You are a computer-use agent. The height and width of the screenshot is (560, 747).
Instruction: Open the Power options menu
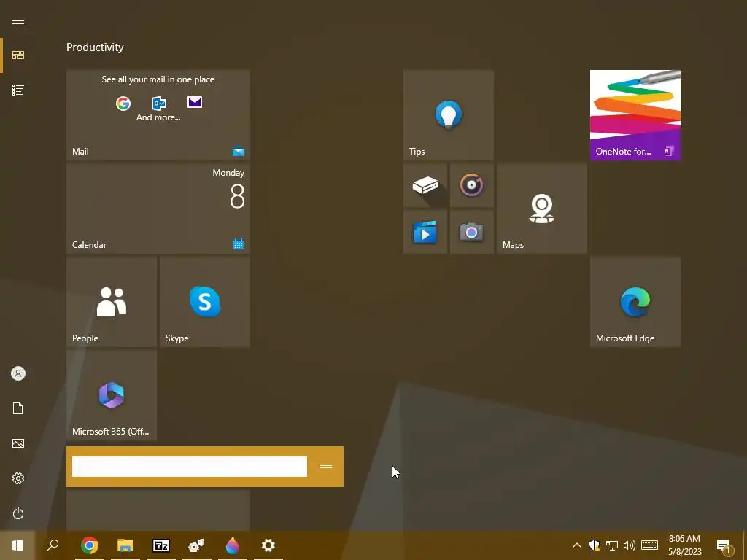pos(18,513)
